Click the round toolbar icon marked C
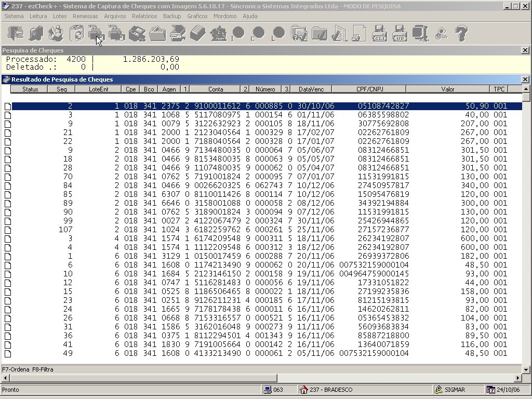 [x=258, y=33]
